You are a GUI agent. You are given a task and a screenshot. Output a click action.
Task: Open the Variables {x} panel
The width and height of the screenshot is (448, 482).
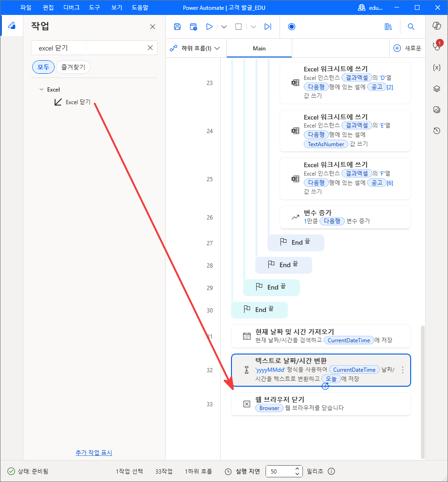437,68
